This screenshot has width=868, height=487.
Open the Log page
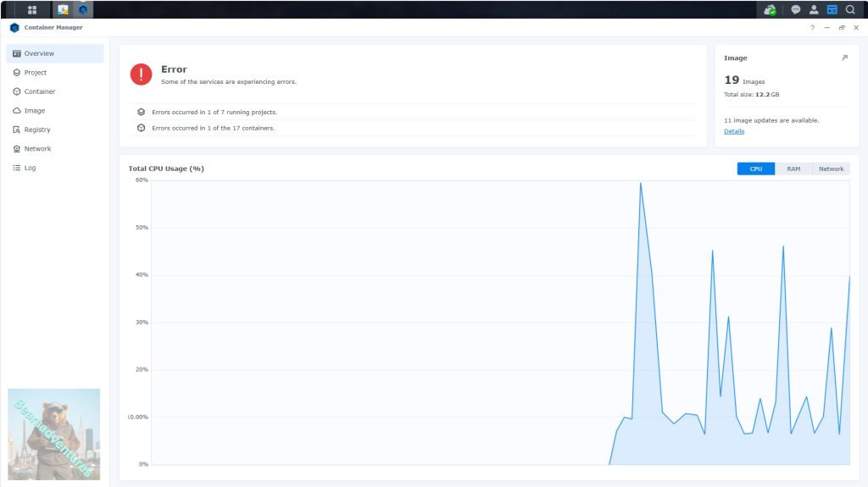point(30,168)
